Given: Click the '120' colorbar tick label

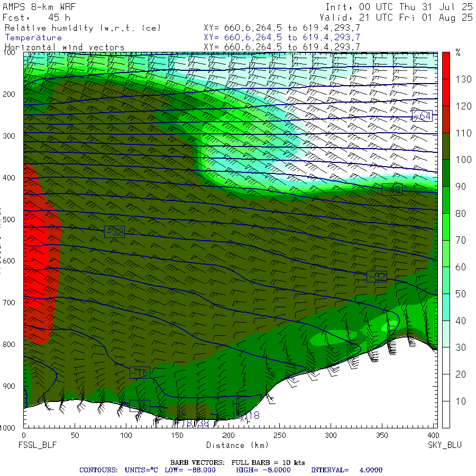Looking at the screenshot, I should point(463,106).
